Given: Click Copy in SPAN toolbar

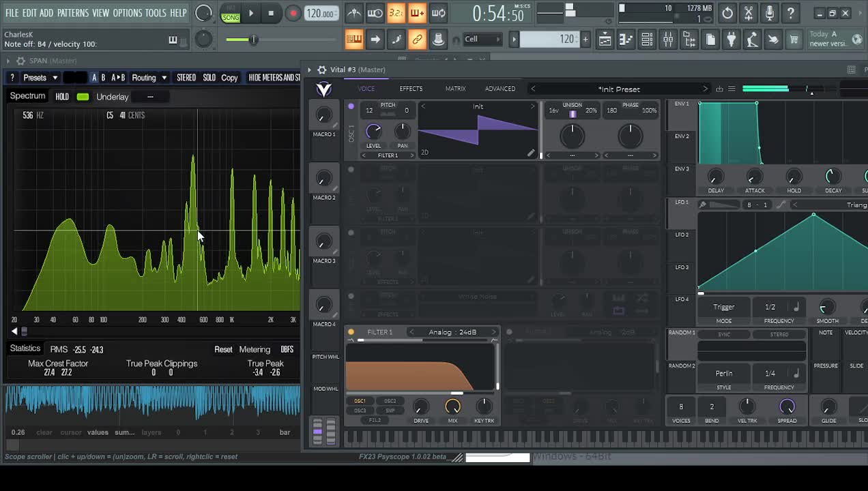Looking at the screenshot, I should pos(229,78).
